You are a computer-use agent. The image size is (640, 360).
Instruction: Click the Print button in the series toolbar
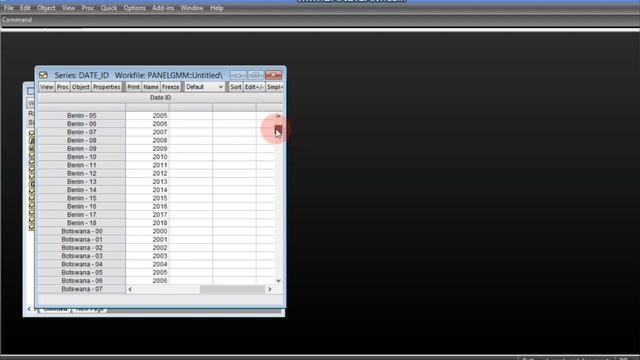point(133,87)
